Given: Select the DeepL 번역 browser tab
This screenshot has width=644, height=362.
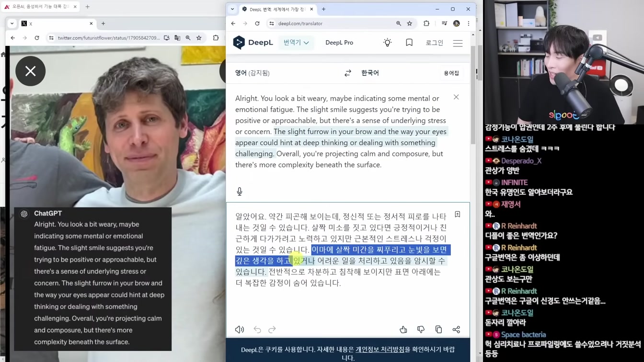Looking at the screenshot, I should click(278, 9).
